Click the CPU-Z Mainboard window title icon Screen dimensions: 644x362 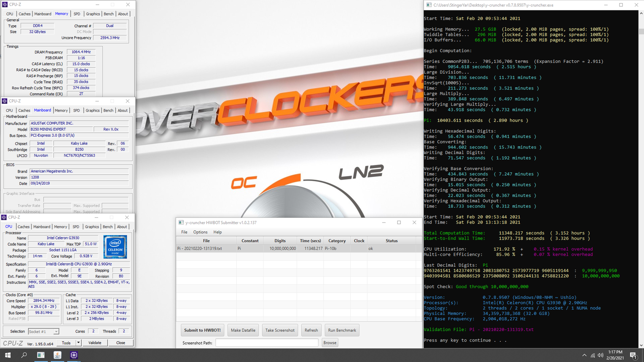(x=4, y=101)
